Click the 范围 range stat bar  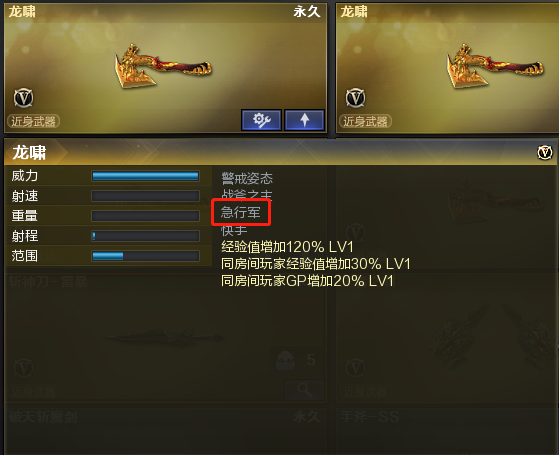pos(145,256)
